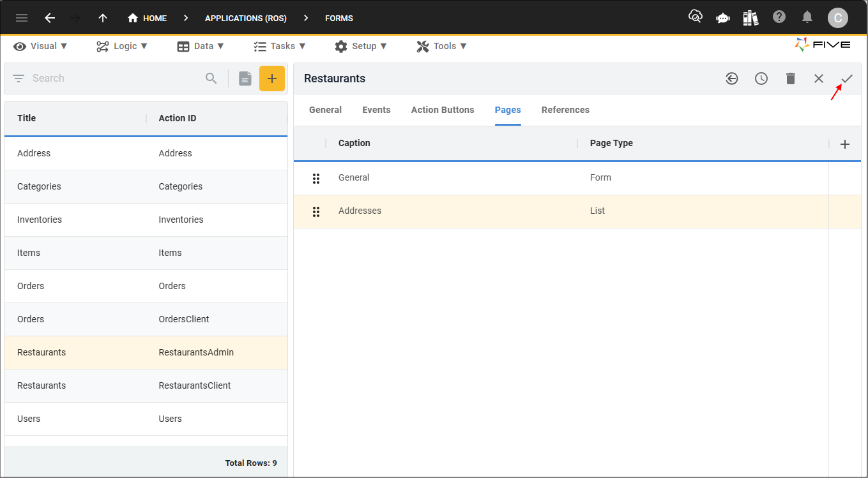Select the Inventories form row
The width and height of the screenshot is (868, 478).
click(146, 220)
